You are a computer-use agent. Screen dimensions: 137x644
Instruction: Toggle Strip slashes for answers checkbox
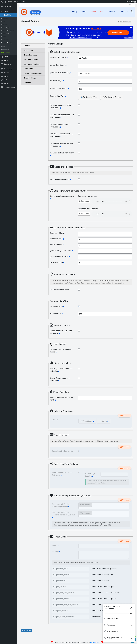79,134
